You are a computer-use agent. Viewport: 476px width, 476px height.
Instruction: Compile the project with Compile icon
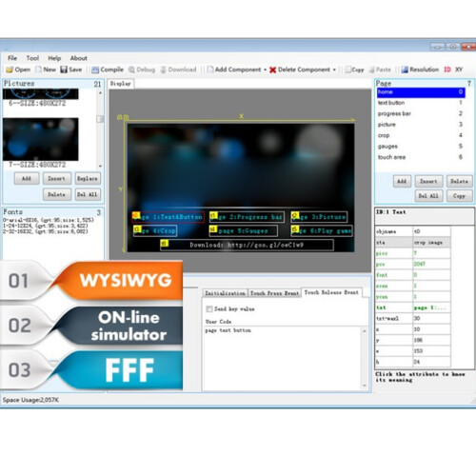coord(108,69)
